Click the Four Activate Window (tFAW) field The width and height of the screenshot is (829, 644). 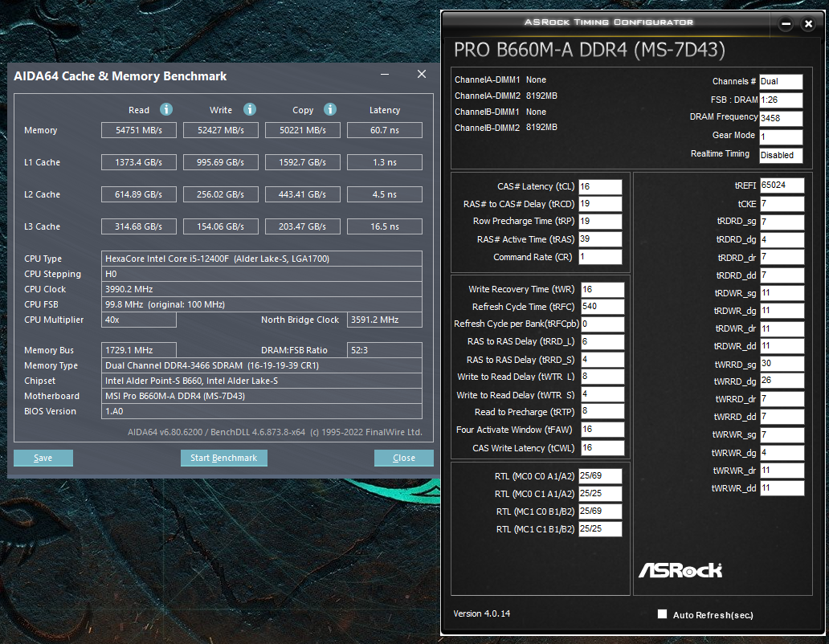pyautogui.click(x=602, y=430)
